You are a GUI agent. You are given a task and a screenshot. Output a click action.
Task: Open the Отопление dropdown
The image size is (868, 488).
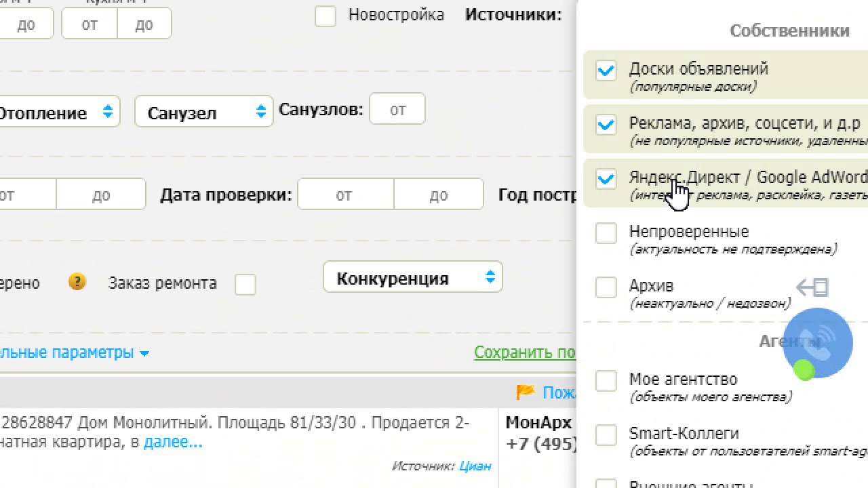pos(58,113)
